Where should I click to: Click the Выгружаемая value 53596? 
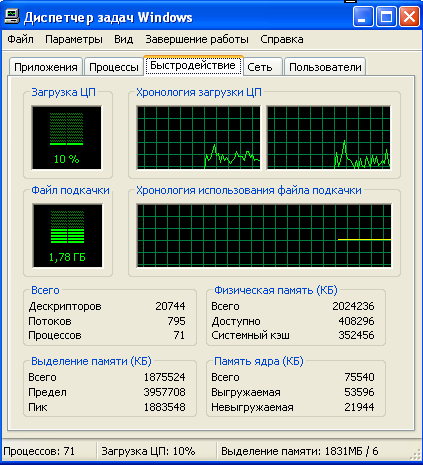click(x=359, y=392)
